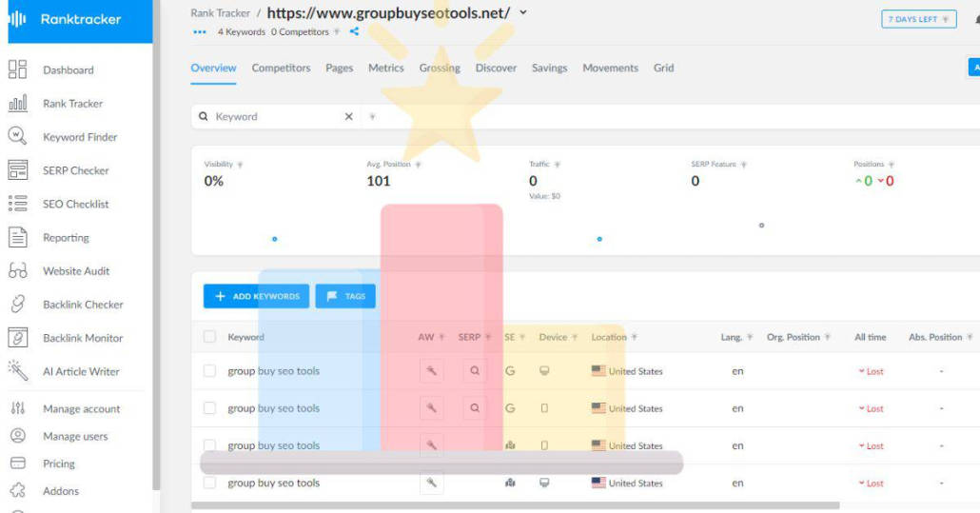Expand the website URL dropdown chevron
980x513 pixels.
[x=523, y=11]
